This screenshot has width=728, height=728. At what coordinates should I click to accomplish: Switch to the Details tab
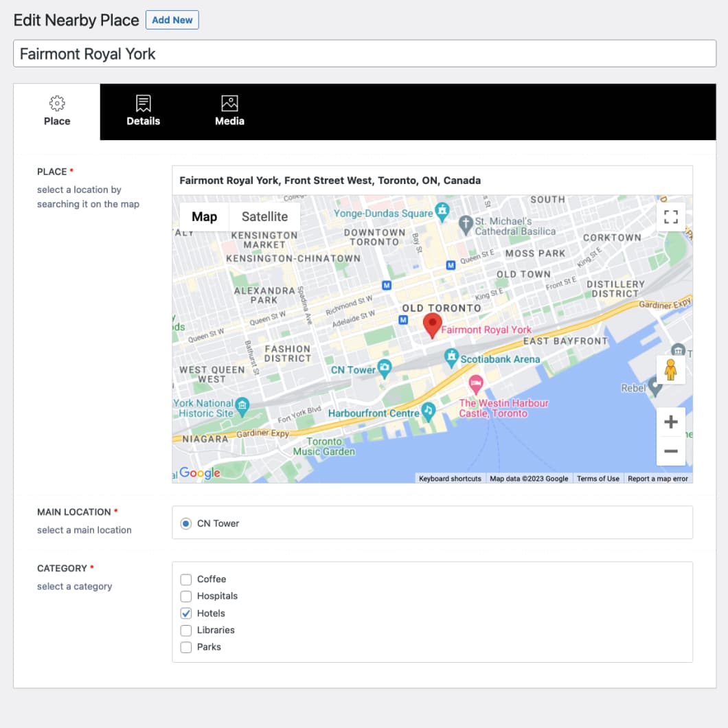[x=143, y=112]
